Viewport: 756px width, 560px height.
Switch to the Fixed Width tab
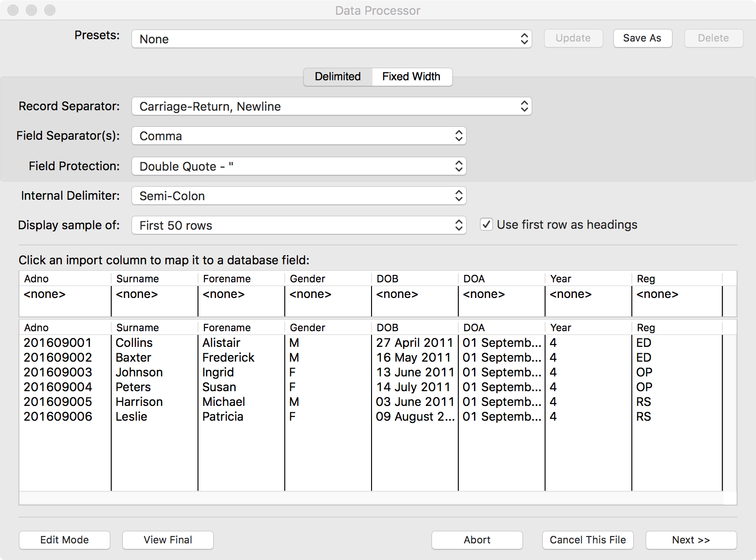[412, 77]
